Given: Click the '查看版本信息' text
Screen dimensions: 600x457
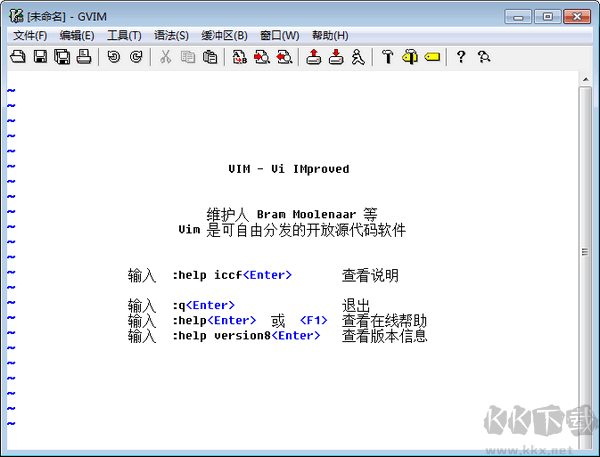Looking at the screenshot, I should (x=384, y=336).
